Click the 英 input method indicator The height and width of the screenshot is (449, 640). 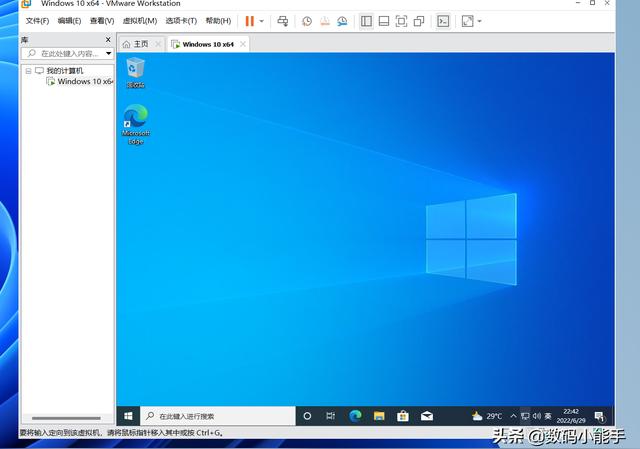click(x=548, y=416)
